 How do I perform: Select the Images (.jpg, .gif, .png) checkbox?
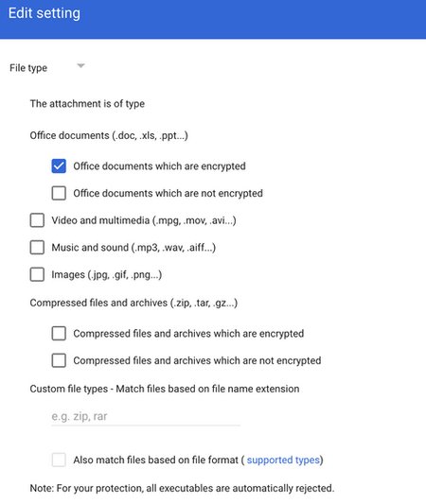tap(37, 275)
